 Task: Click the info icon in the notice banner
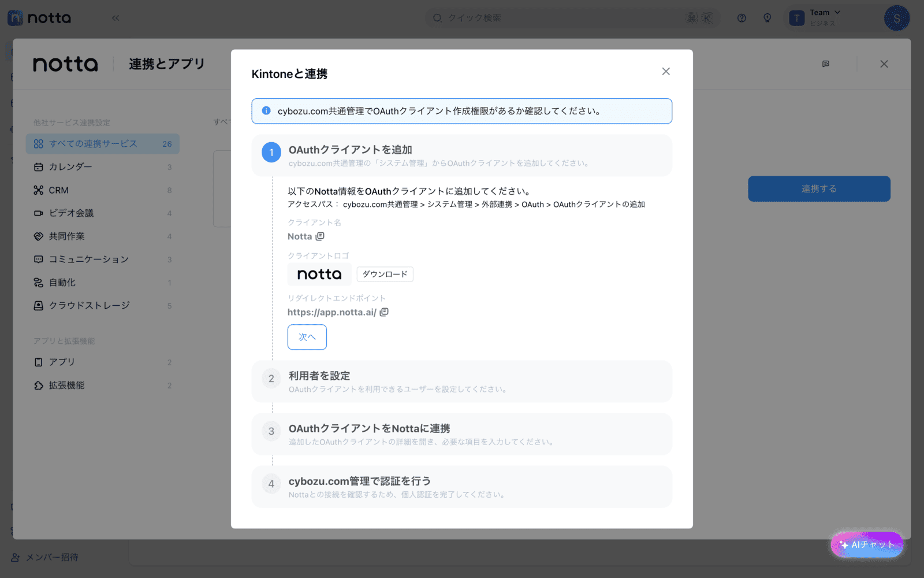click(x=266, y=110)
